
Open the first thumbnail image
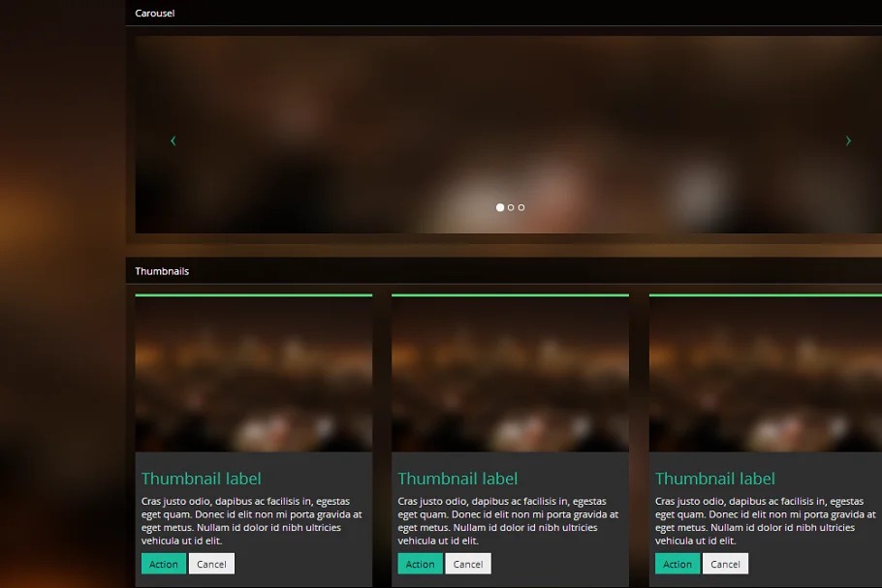point(254,374)
